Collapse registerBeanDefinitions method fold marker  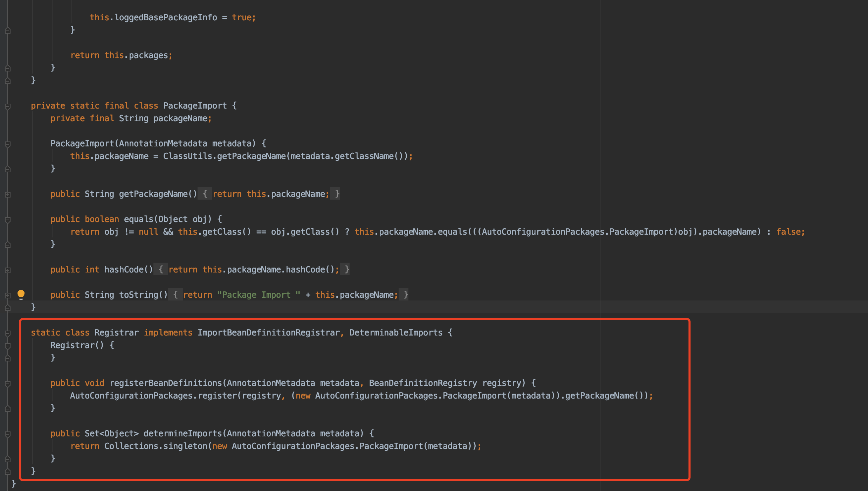[x=8, y=383]
